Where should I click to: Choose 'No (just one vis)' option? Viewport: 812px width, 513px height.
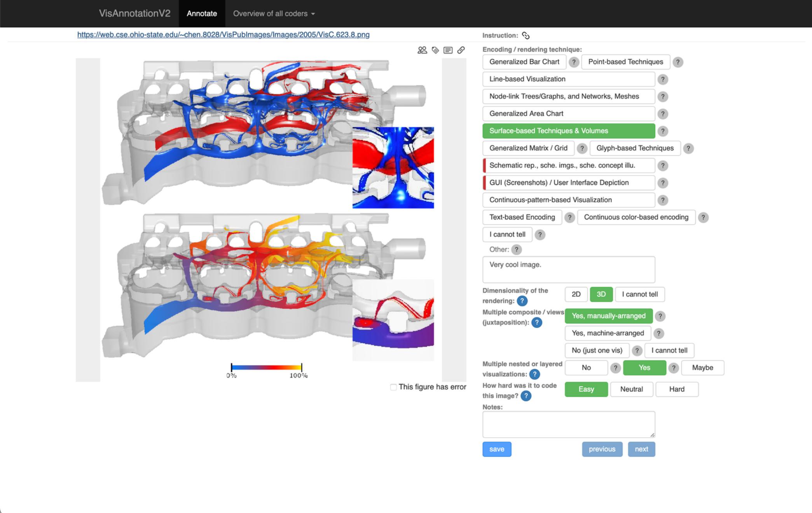coord(597,350)
